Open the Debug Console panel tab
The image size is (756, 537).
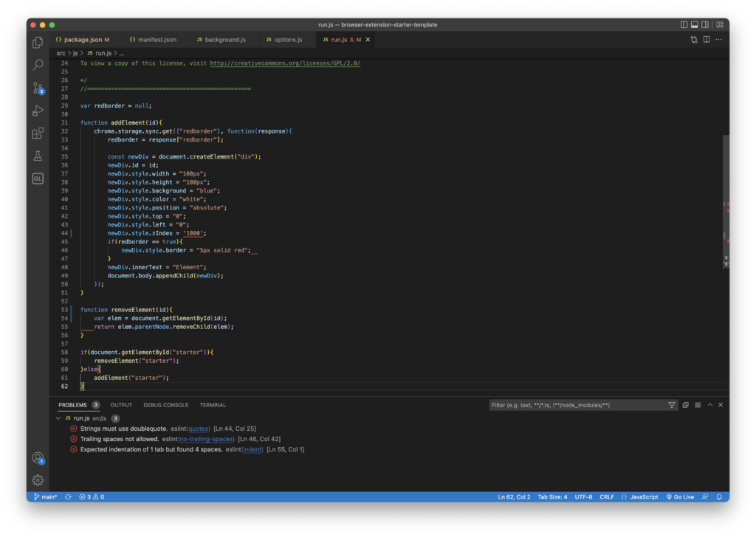point(166,405)
